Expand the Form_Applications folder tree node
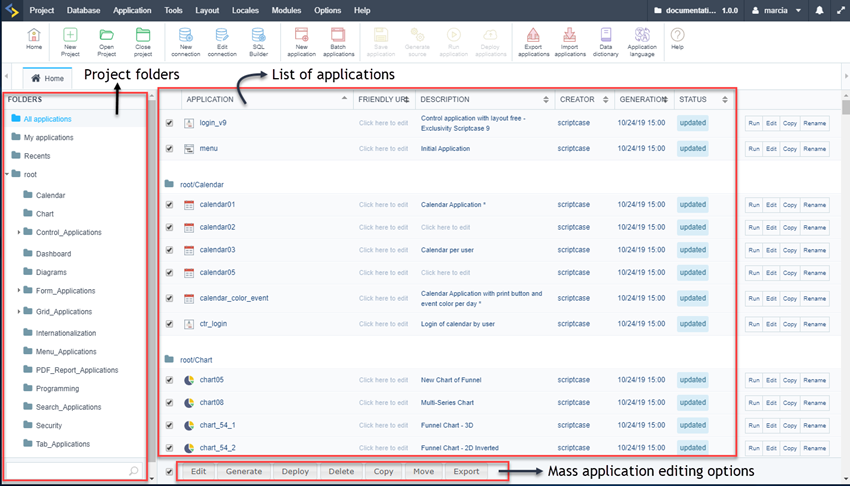Image resolution: width=850 pixels, height=486 pixels. pyautogui.click(x=19, y=291)
